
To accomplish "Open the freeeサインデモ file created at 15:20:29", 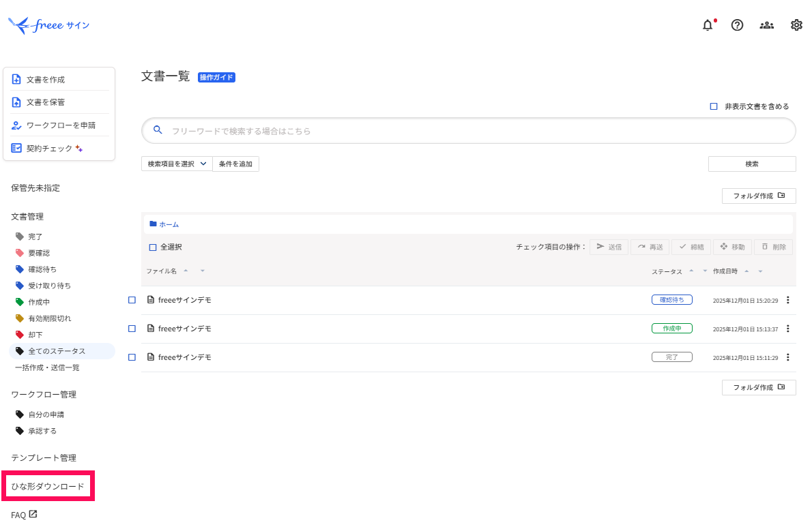I will click(184, 300).
